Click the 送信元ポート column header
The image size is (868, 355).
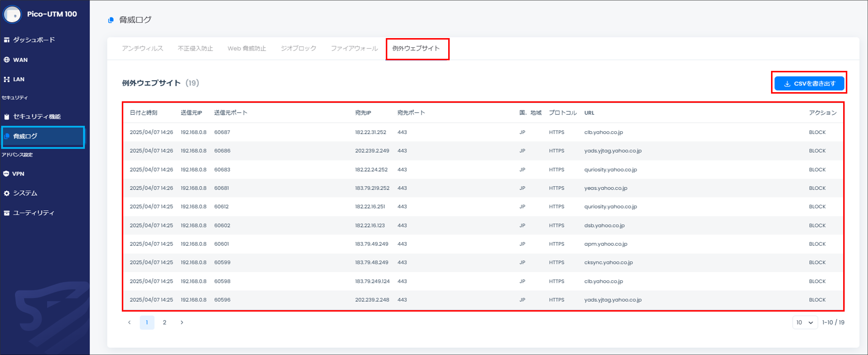[231, 113]
